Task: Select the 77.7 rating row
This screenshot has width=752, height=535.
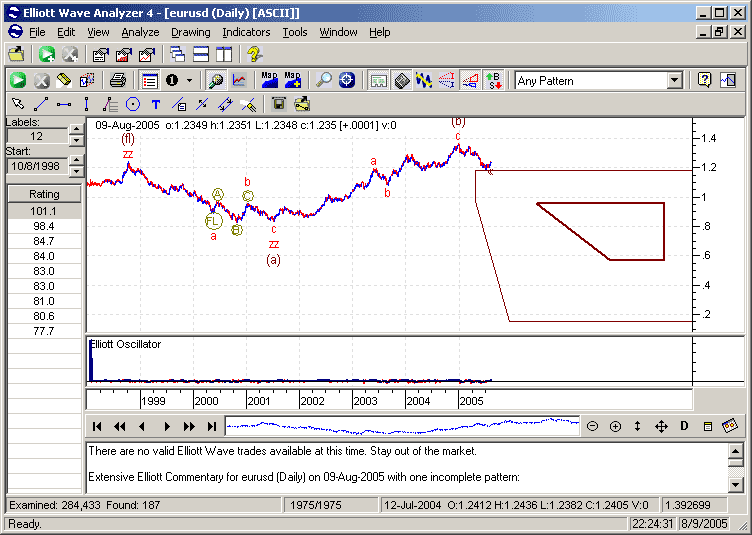Action: point(44,331)
